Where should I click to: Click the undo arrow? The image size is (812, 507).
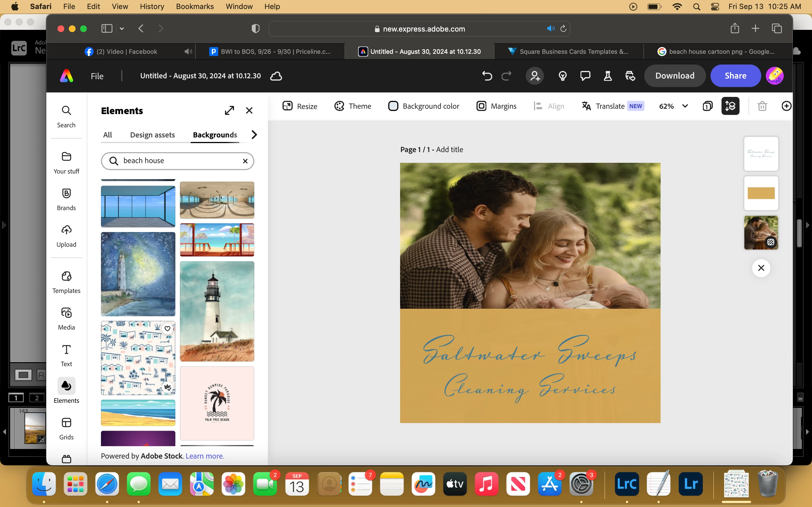coord(487,76)
